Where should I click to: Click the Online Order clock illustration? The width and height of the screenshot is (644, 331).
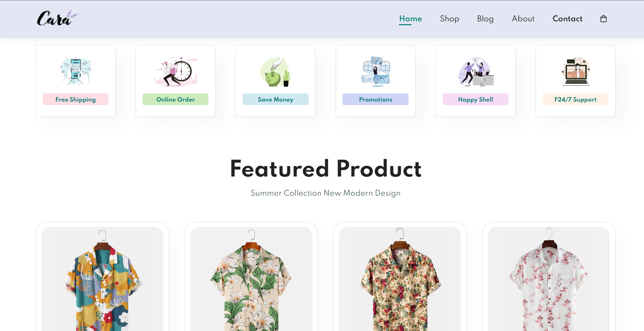175,71
